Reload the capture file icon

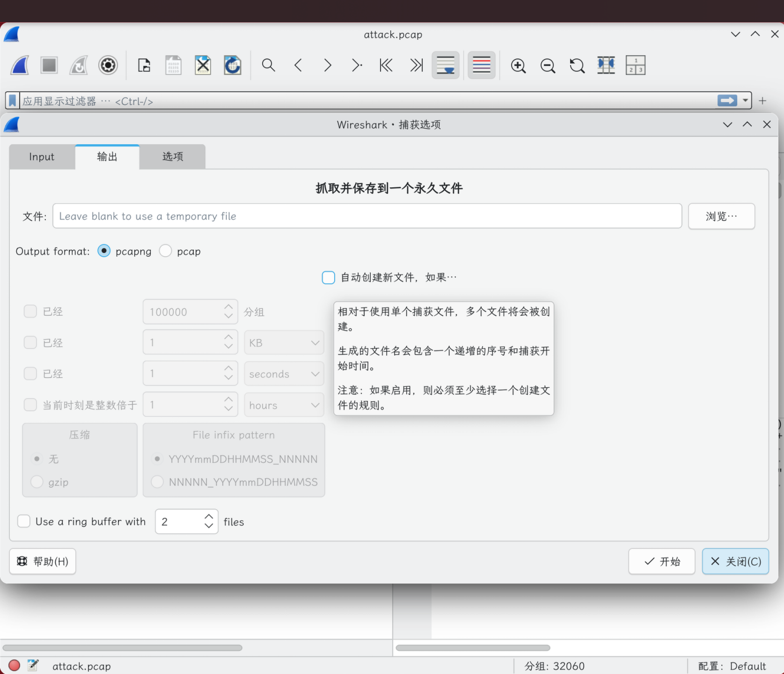233,65
